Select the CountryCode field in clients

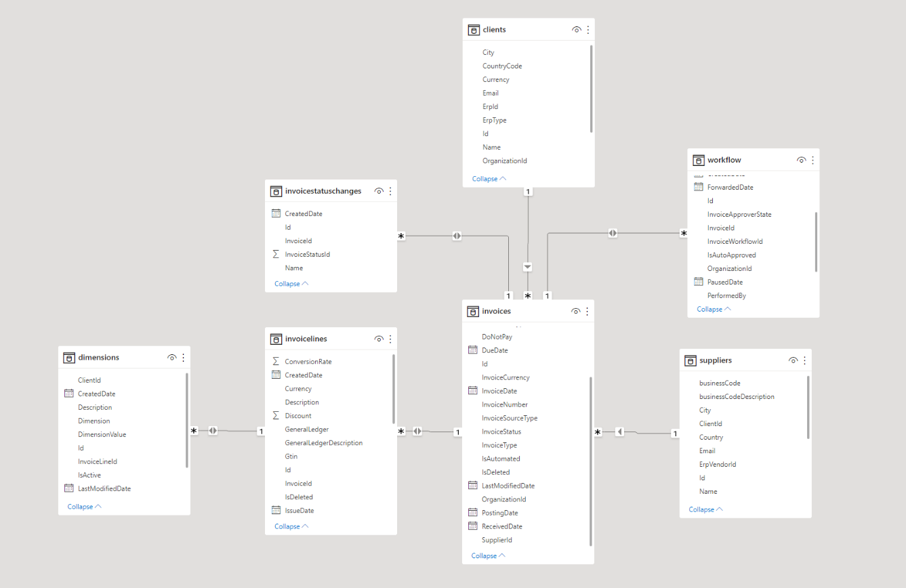501,66
